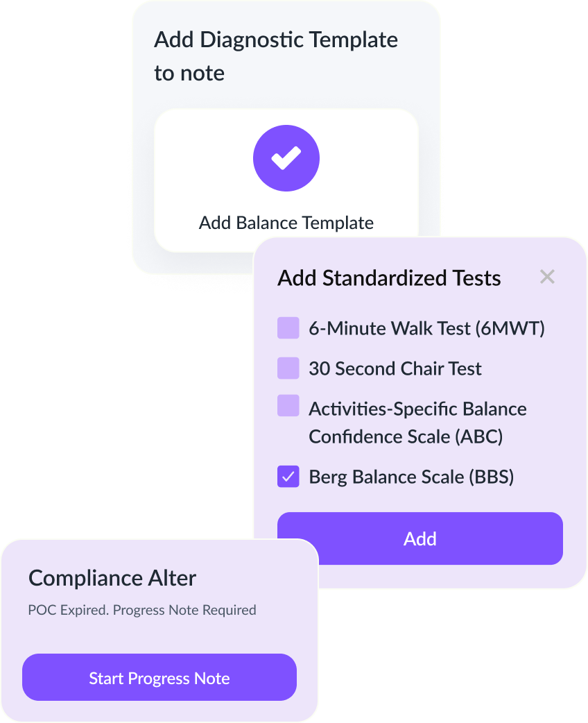Image resolution: width=588 pixels, height=723 pixels.
Task: Select the Berg Balance Scale (BBS) label text
Action: tap(411, 477)
